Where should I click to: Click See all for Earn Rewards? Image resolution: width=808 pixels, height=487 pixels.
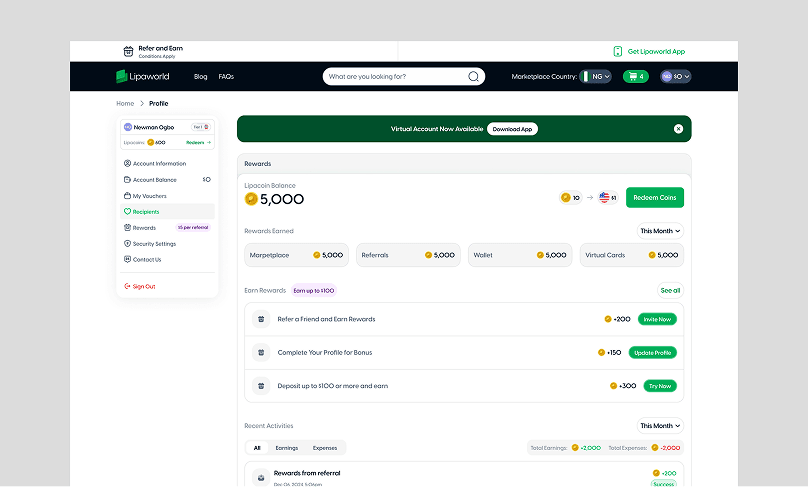pos(670,290)
